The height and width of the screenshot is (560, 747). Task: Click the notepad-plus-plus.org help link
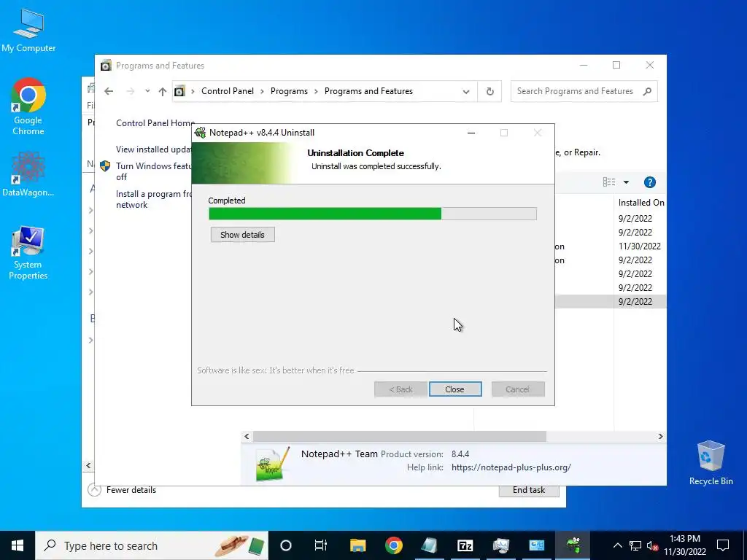pos(511,467)
